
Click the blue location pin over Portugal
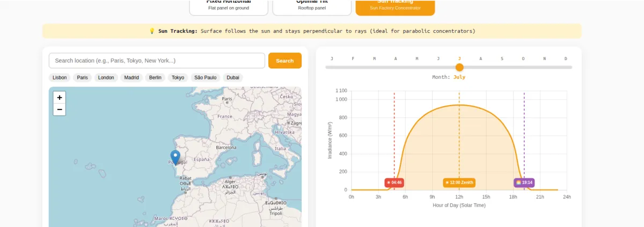(175, 157)
